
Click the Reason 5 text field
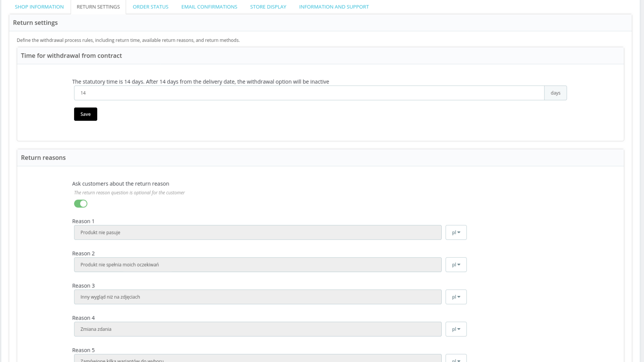tap(257, 359)
